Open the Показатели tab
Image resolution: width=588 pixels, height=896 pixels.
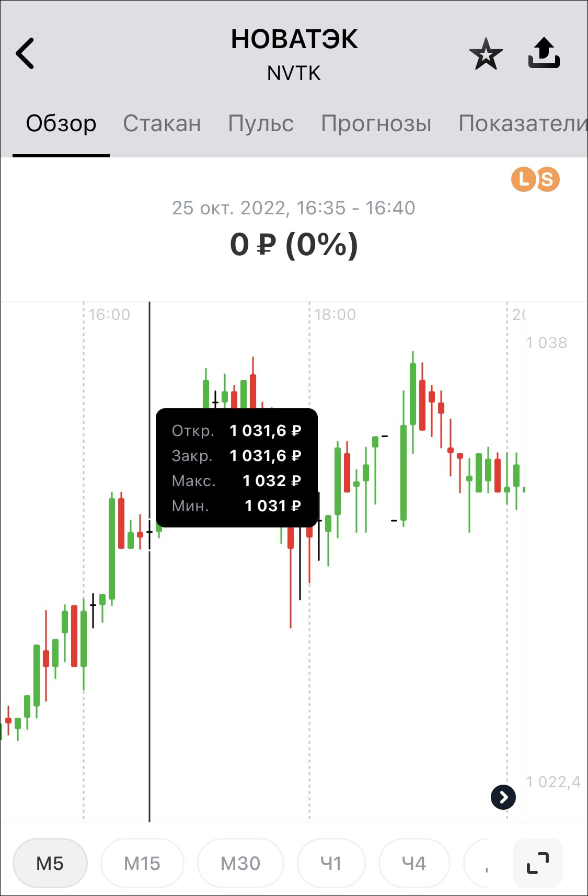(x=523, y=124)
